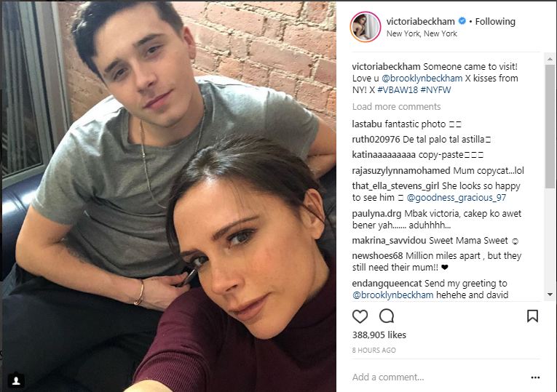
Task: Open the victoriabeckham profile picture
Action: (366, 27)
